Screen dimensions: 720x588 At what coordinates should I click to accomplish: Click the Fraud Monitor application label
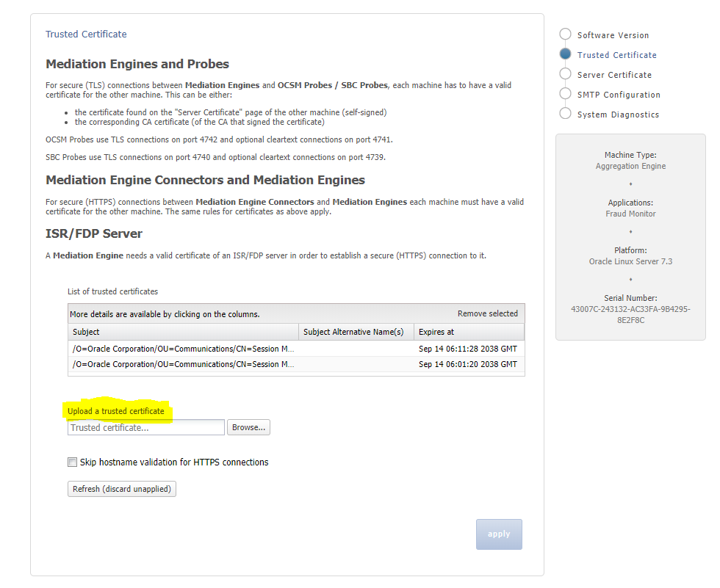pos(630,214)
